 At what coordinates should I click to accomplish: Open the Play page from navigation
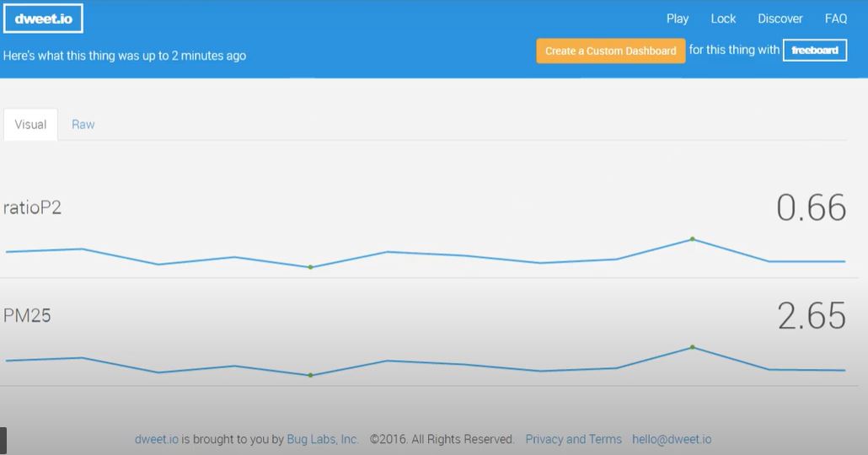point(677,19)
